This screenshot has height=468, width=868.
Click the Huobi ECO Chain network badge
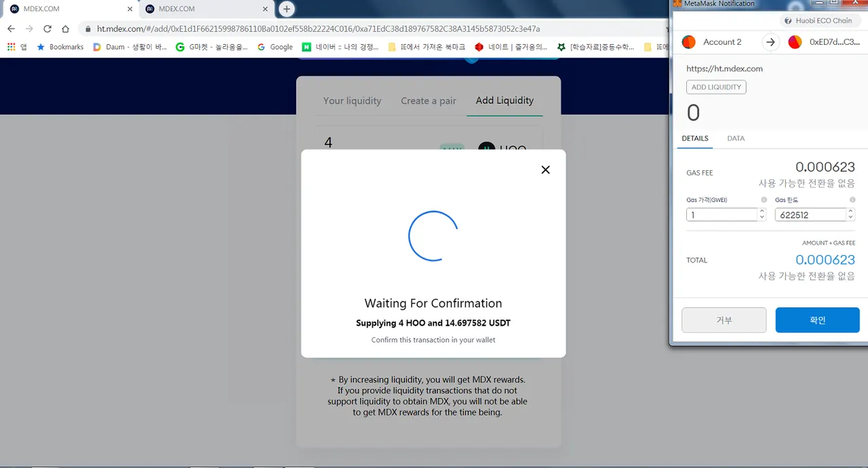coord(818,21)
